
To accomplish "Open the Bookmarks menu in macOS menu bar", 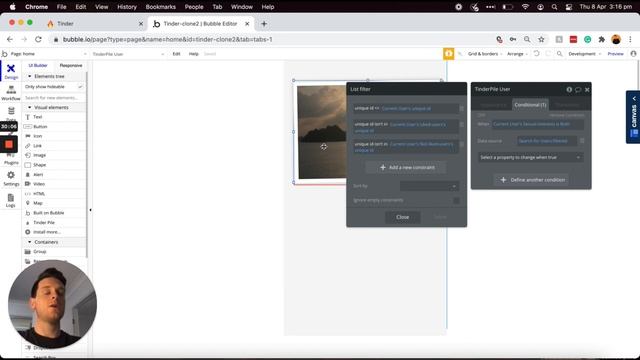I will pos(160,7).
